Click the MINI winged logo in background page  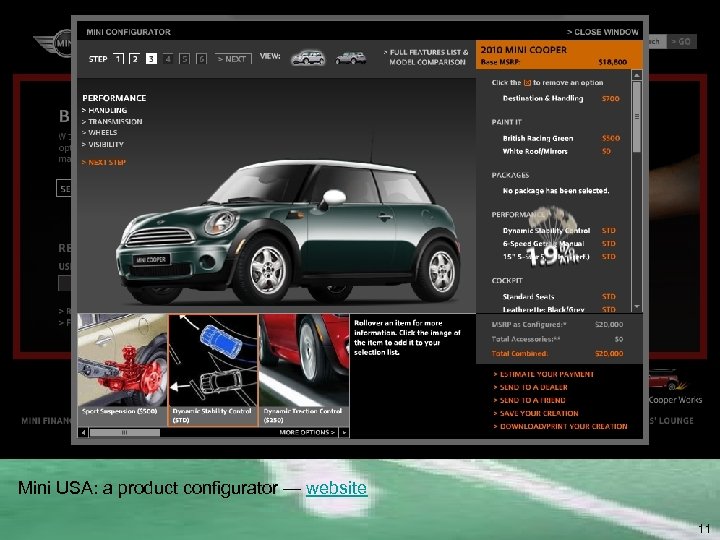point(53,43)
